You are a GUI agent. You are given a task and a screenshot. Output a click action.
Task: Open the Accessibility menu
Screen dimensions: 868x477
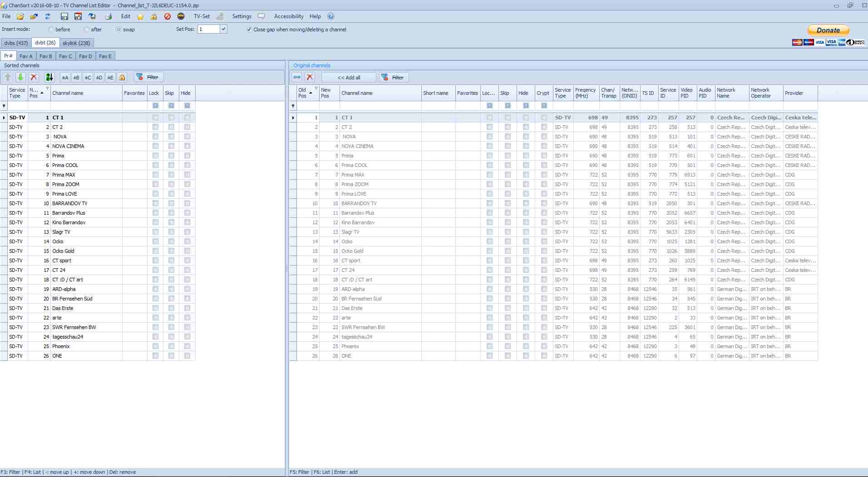(x=289, y=16)
